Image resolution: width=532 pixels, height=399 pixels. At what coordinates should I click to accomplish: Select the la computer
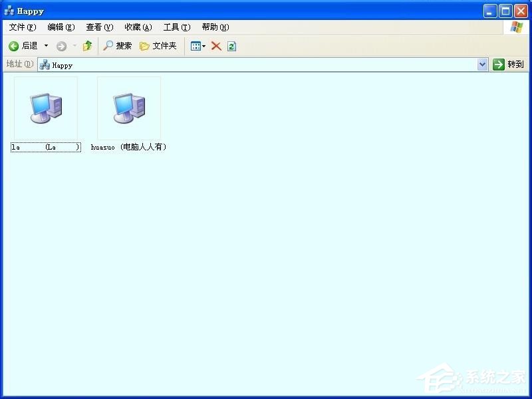point(45,110)
